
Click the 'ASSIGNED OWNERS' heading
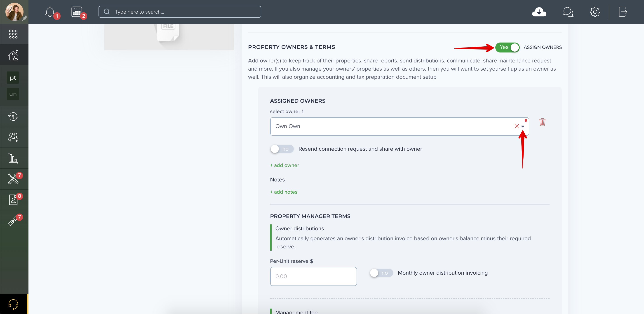tap(298, 101)
